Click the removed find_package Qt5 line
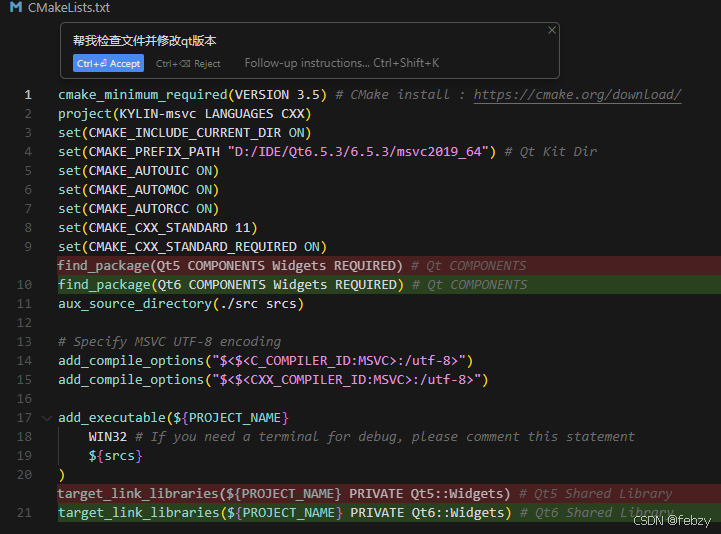The width and height of the screenshot is (721, 534). coord(389,266)
